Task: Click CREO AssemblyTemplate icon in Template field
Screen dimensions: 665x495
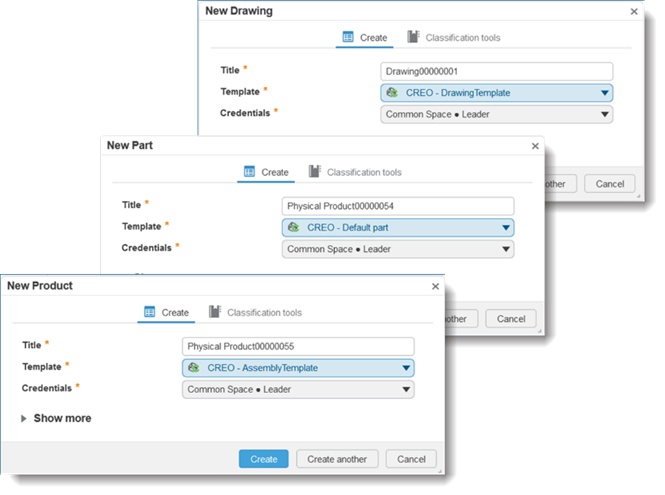Action: pos(194,368)
